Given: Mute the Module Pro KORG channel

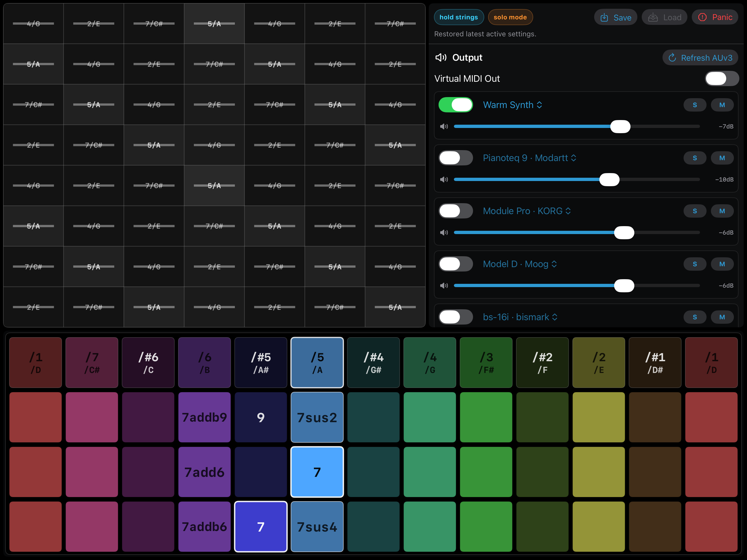Looking at the screenshot, I should point(722,211).
